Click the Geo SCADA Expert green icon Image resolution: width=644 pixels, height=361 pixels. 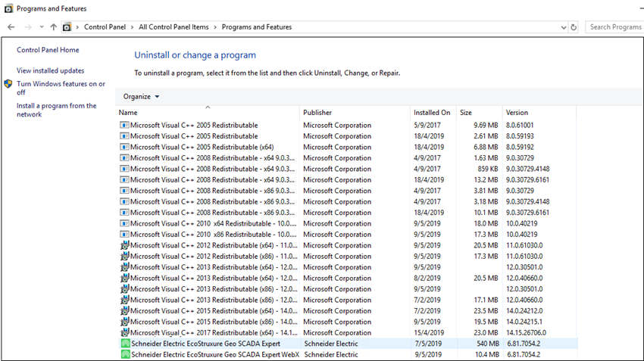(x=125, y=344)
